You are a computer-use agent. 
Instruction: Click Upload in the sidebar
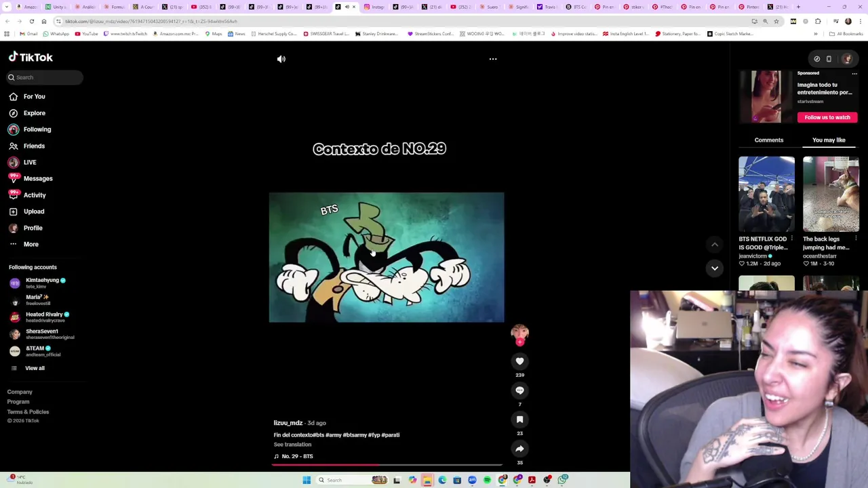click(x=26, y=211)
